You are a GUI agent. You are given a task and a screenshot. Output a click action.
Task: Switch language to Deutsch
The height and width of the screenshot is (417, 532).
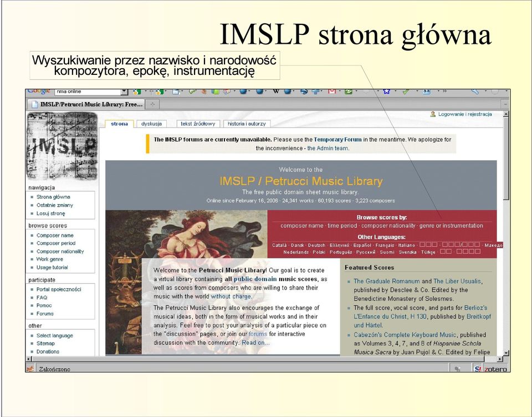tap(316, 245)
